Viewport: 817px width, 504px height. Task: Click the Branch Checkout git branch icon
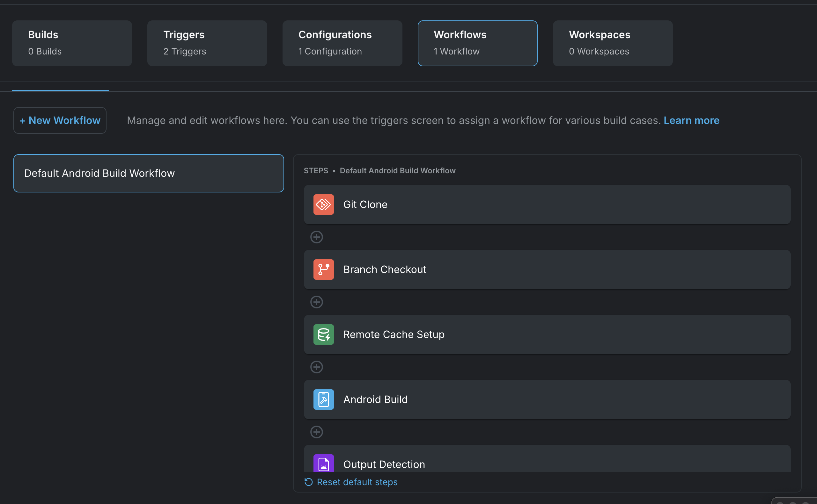pos(323,269)
